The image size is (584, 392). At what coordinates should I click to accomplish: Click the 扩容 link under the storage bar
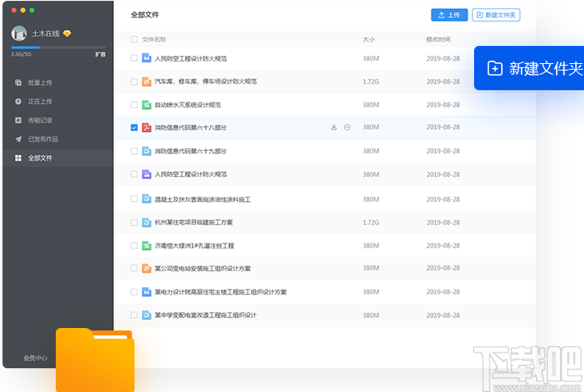tap(100, 54)
